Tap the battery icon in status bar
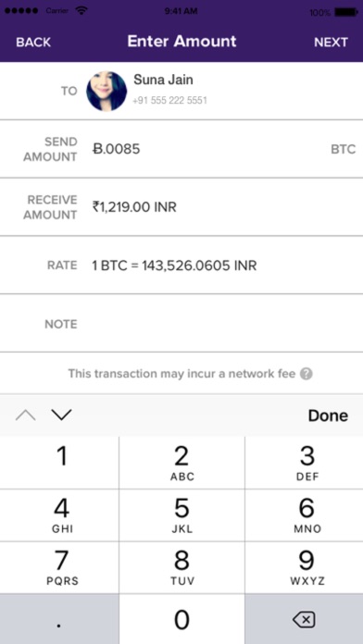 coord(345,12)
